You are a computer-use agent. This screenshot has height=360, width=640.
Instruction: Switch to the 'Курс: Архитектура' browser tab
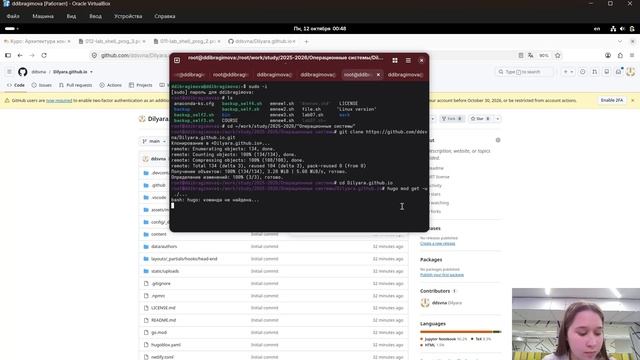37,41
